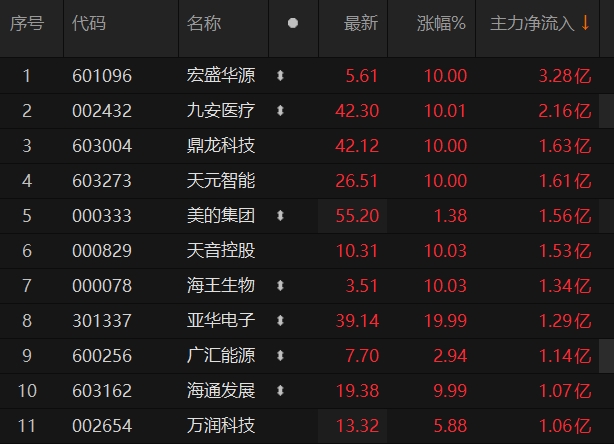Click the marker icon next to 海王生物
614x444 pixels.
[280, 285]
